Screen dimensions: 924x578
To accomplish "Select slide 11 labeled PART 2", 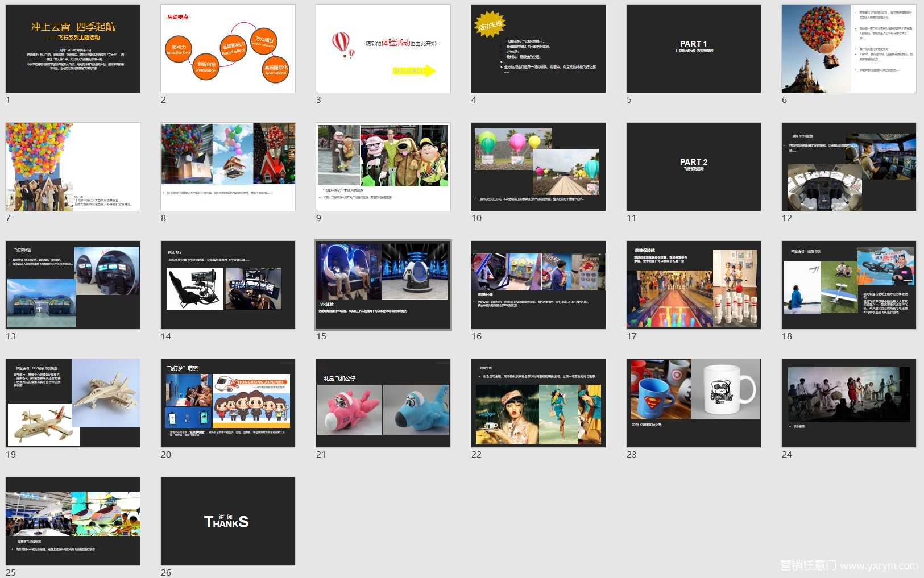I will point(694,167).
